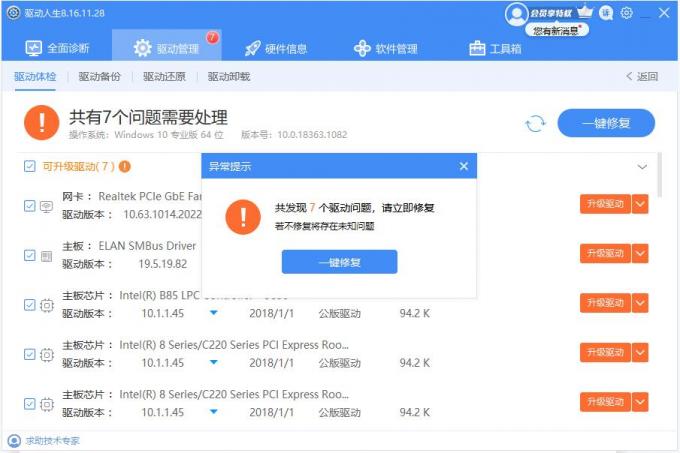Click the 求助技术专家 support icon
This screenshot has height=453, width=680.
(14, 440)
